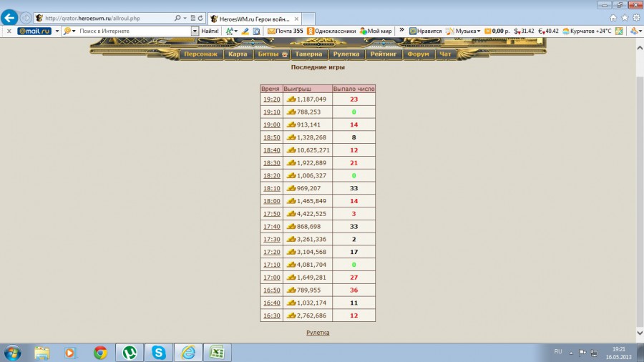Open the 18:40 game time link
Viewport: 644px width, 362px height.
tap(271, 150)
